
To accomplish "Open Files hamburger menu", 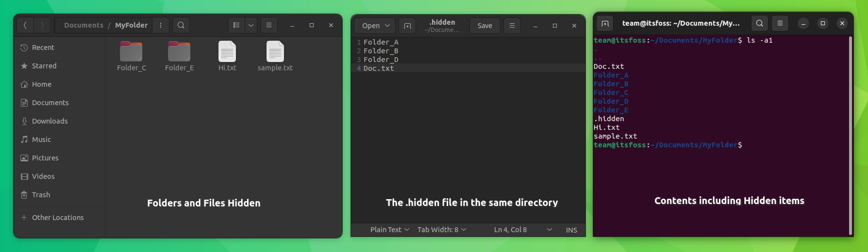I will click(269, 25).
